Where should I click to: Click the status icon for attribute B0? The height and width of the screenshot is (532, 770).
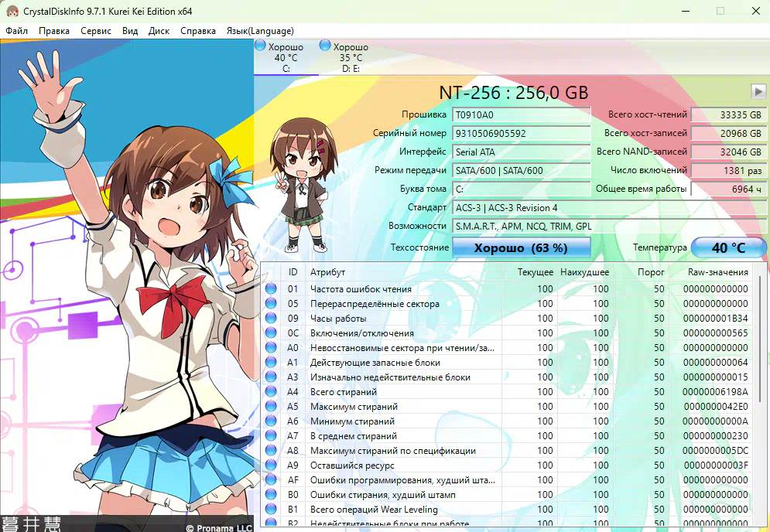[271, 495]
